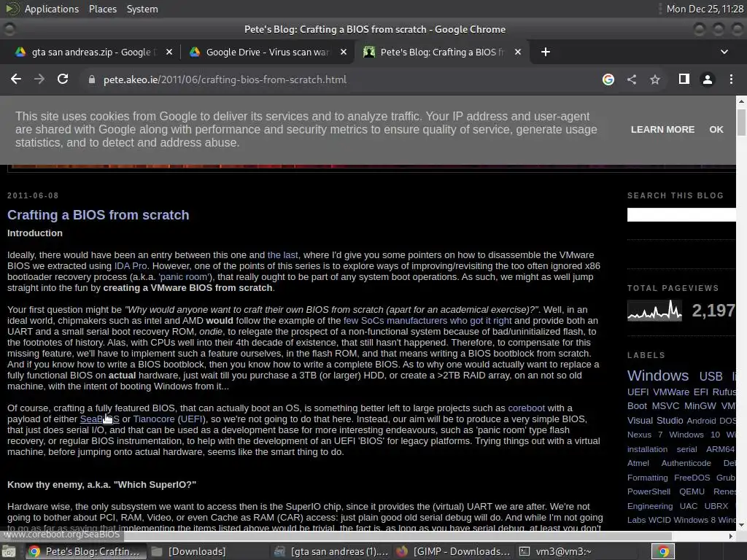Screen dimensions: 747x560
Task: Open the Windows 10 label
Action: pyautogui.click(x=694, y=435)
